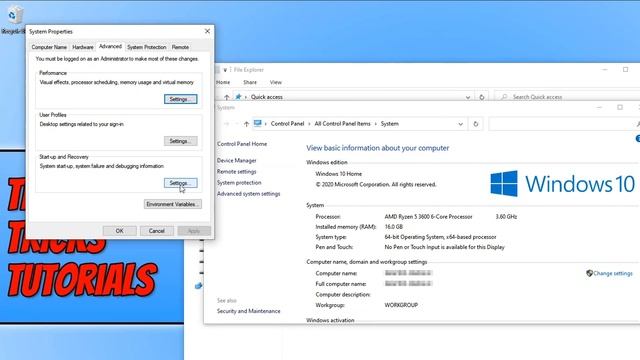The image size is (640, 360).
Task: Close the System Properties dialog
Action: [x=207, y=31]
